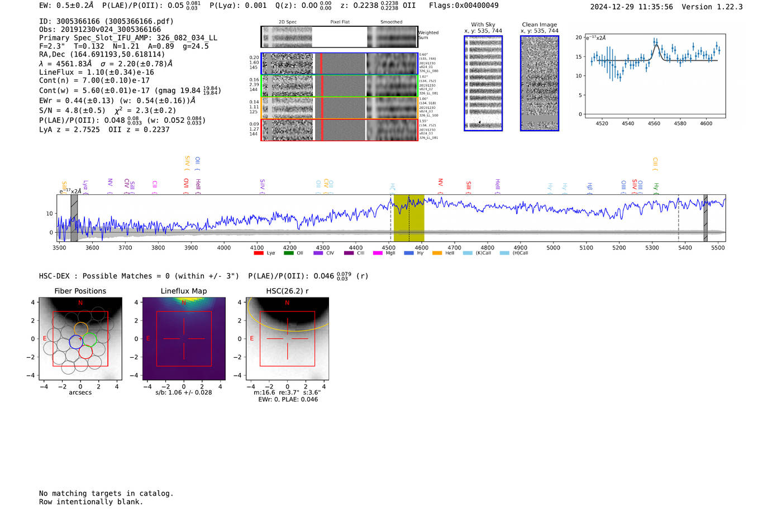Click the 'LineFlux = 1.10(±0.34)e-16' line
The height and width of the screenshot is (532, 782).
[x=97, y=72]
